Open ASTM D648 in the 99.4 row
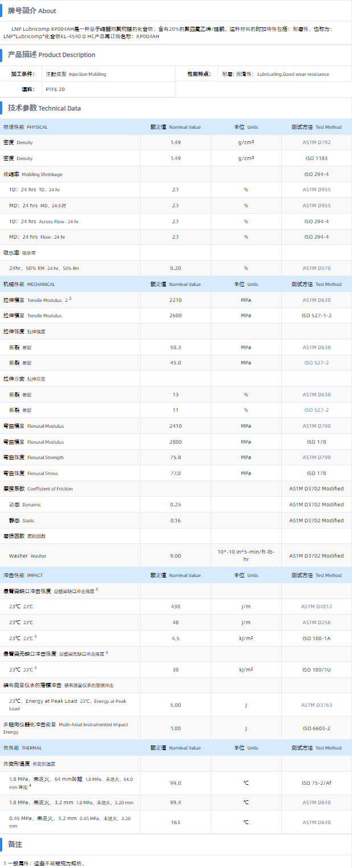 click(317, 803)
